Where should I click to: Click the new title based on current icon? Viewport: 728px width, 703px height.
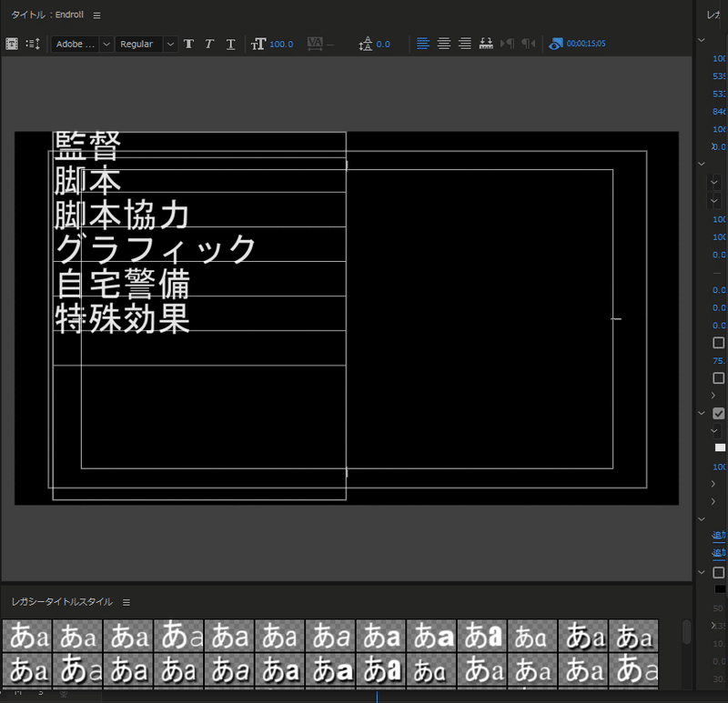[12, 44]
